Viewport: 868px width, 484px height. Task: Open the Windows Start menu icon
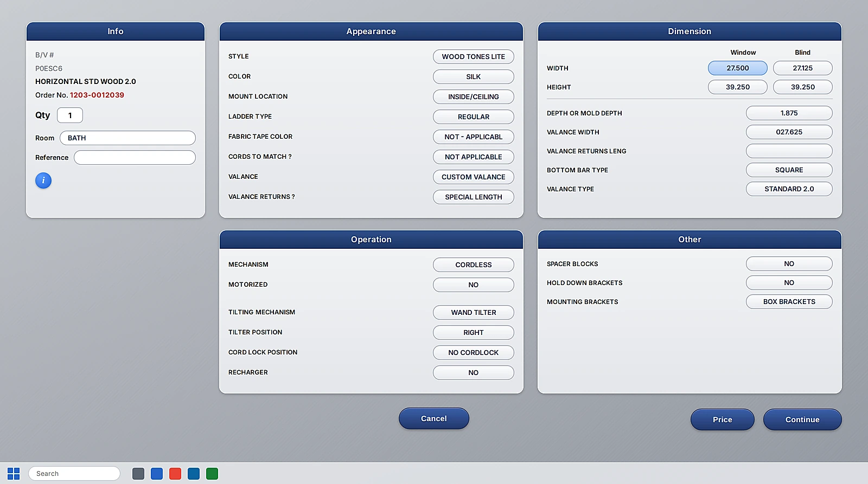(14, 474)
